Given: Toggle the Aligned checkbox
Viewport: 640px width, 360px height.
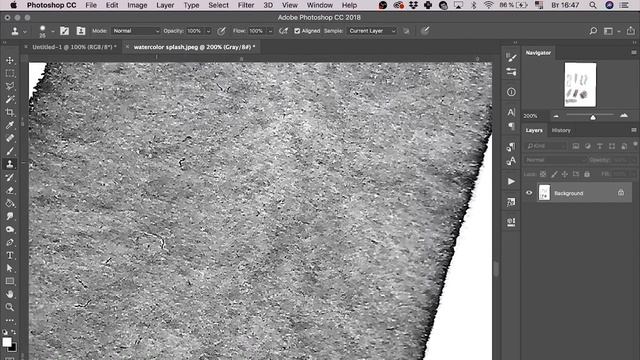Looking at the screenshot, I should pyautogui.click(x=297, y=31).
